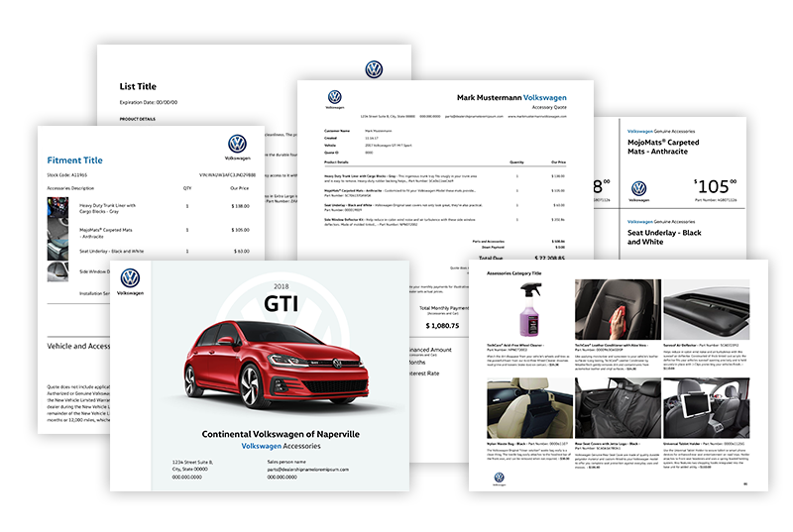Image resolution: width=793 pixels, height=532 pixels.
Task: Click "Seat Underlay - Black and White" row in fitment list
Action: pos(111,251)
